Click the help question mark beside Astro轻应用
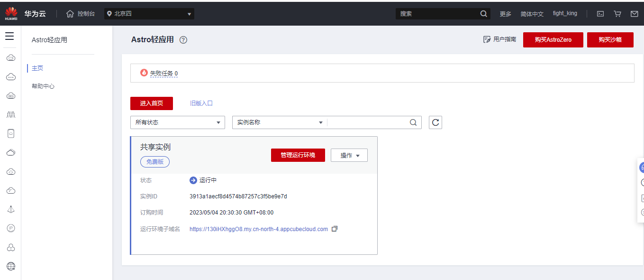The width and height of the screenshot is (644, 280). (183, 40)
